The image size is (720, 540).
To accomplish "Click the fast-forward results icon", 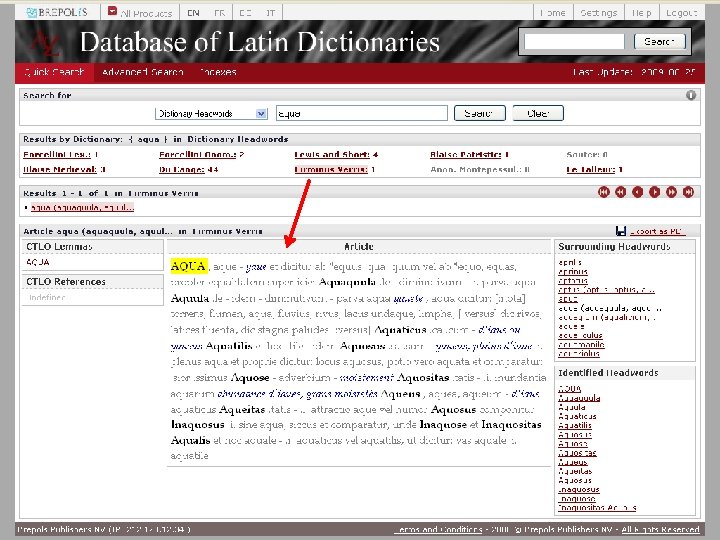I will 671,192.
